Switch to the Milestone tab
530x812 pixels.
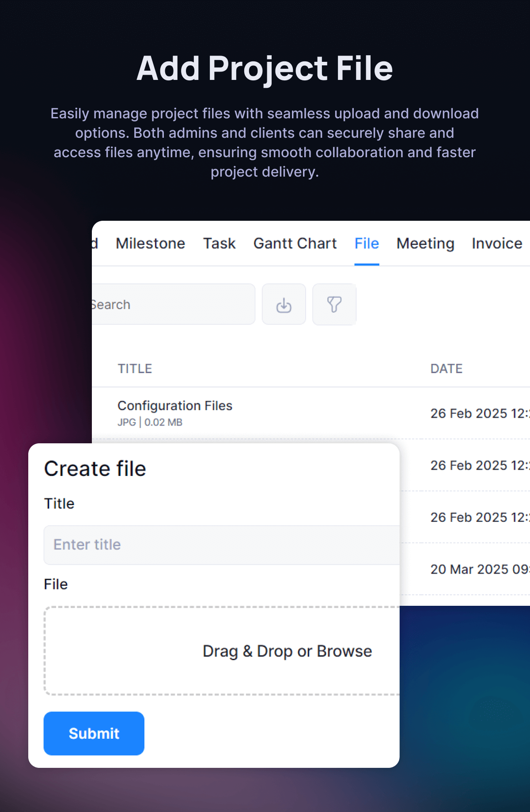[x=150, y=243]
